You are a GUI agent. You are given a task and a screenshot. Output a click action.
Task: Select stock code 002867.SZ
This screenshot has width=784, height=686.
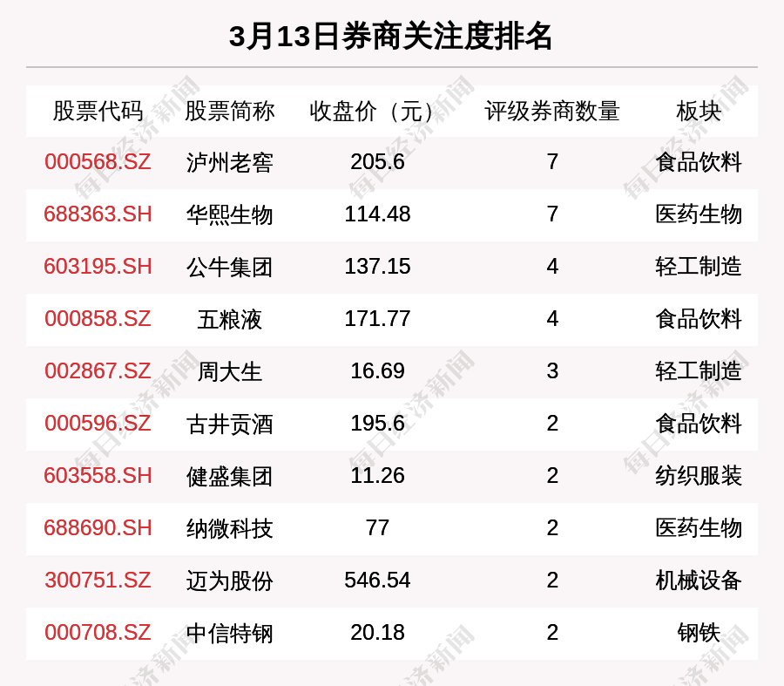[x=98, y=371]
